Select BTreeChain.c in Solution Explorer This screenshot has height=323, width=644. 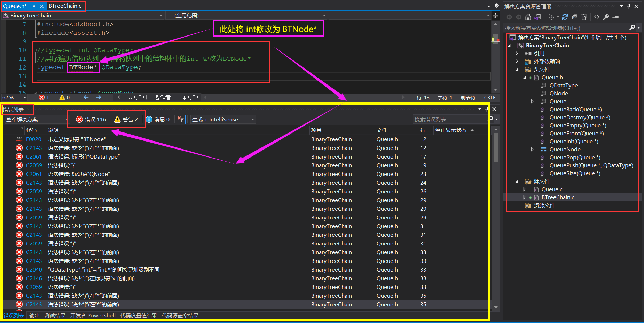pyautogui.click(x=558, y=197)
